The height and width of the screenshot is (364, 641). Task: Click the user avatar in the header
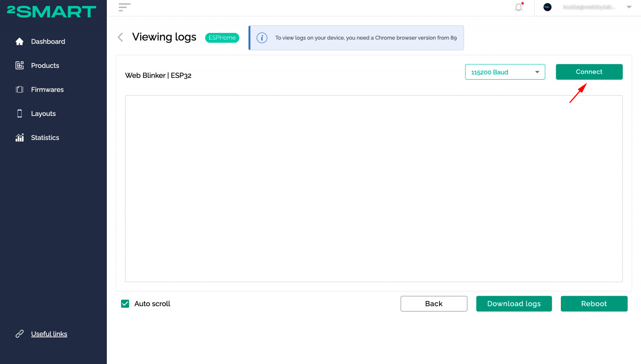547,7
